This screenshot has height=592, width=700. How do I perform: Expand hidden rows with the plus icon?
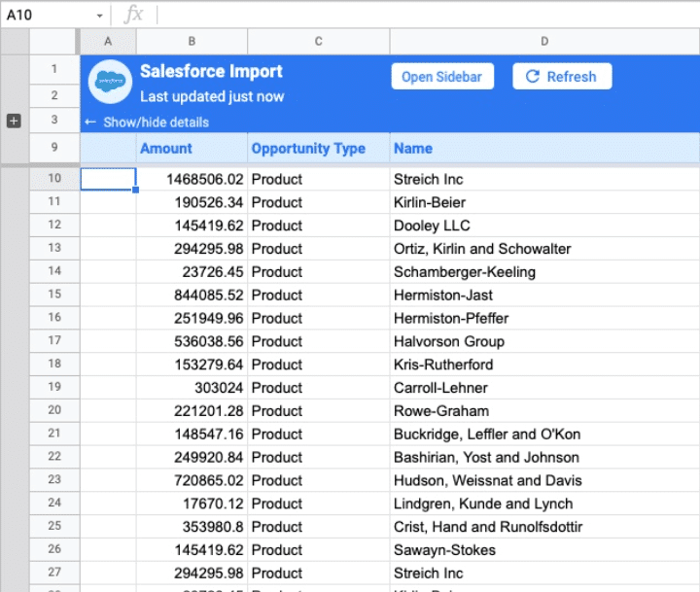(14, 121)
